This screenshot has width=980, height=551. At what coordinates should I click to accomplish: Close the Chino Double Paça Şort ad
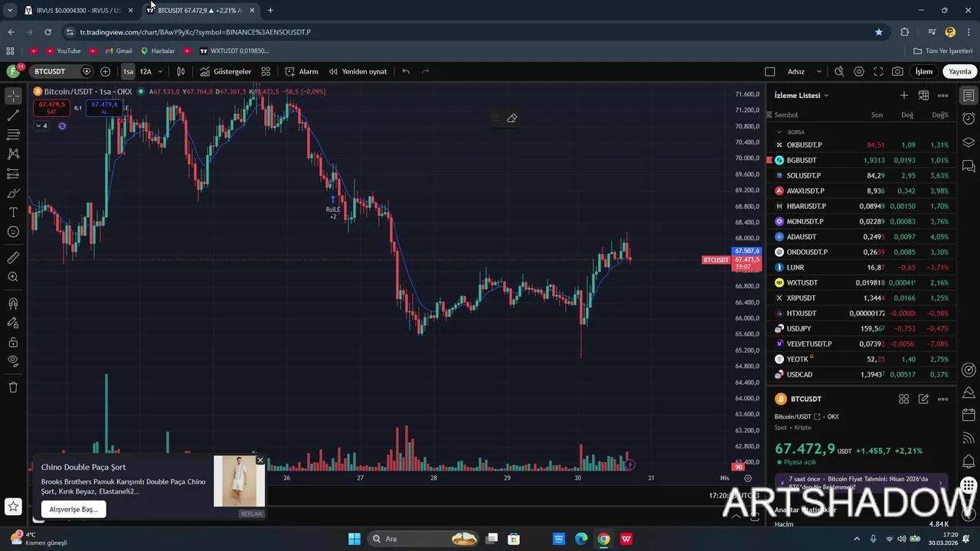click(x=260, y=460)
